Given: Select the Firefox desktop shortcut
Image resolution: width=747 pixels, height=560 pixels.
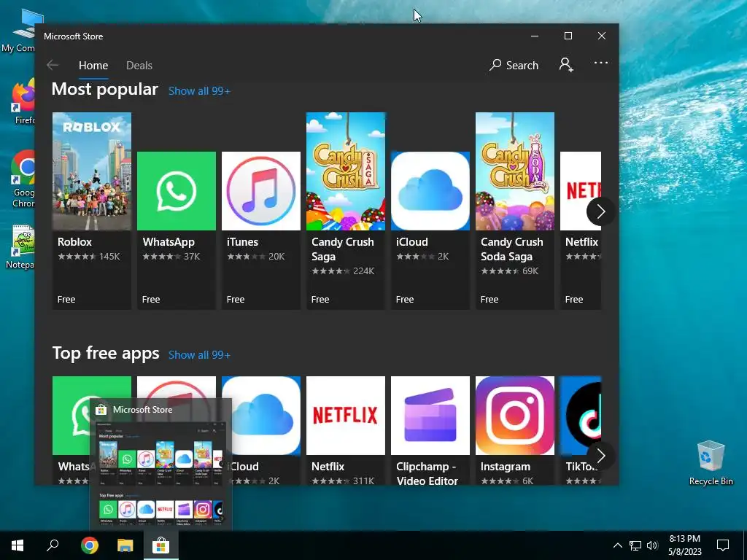Looking at the screenshot, I should tap(24, 102).
